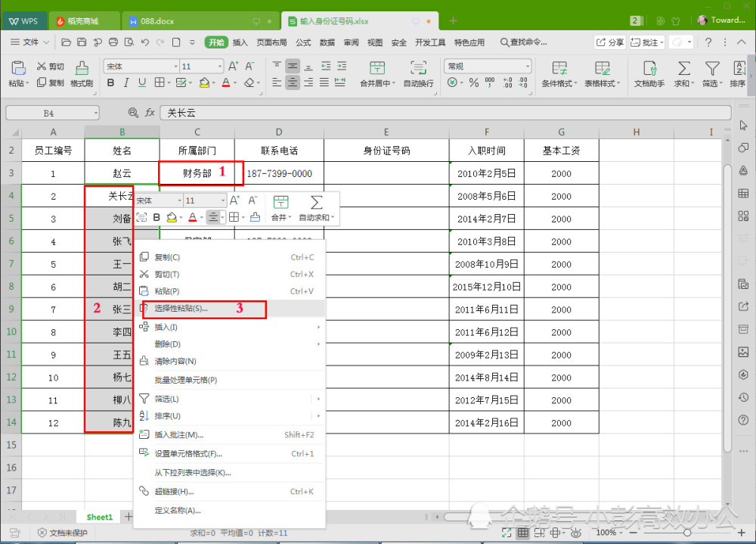756x544 pixels.
Task: Select Copy from context menu
Action: point(231,257)
